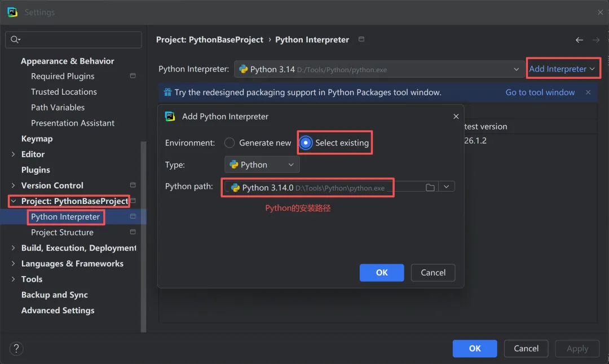The image size is (609, 364).
Task: Dismiss the packaging support banner
Action: point(588,92)
